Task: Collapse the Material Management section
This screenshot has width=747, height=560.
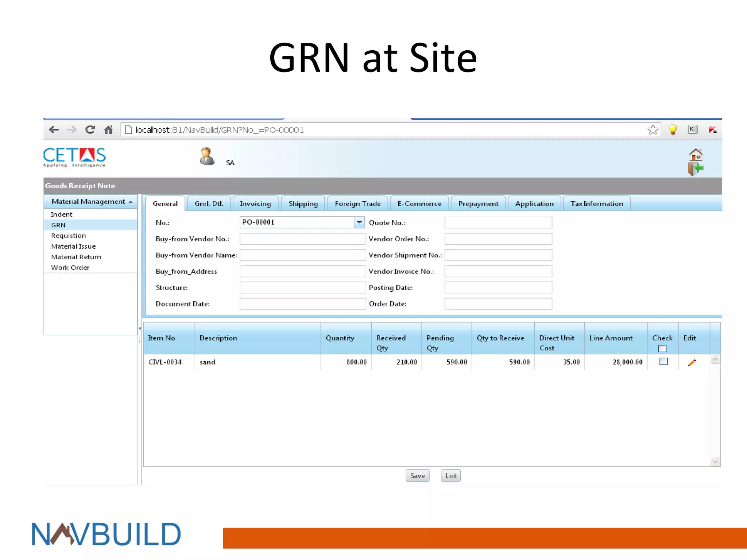Action: tap(131, 202)
